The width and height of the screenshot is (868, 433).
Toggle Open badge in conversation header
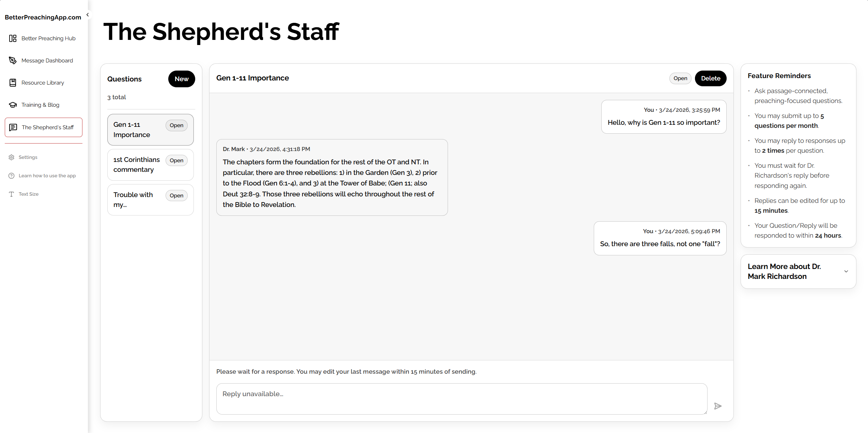click(x=680, y=78)
